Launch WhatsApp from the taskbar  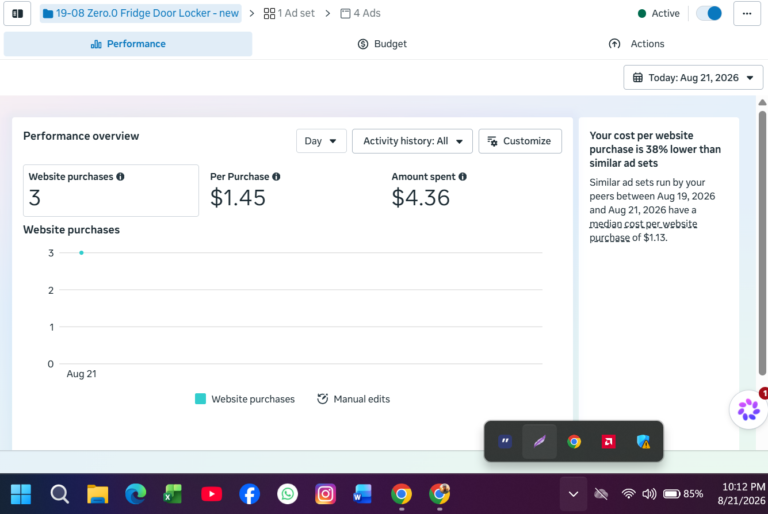pos(288,494)
